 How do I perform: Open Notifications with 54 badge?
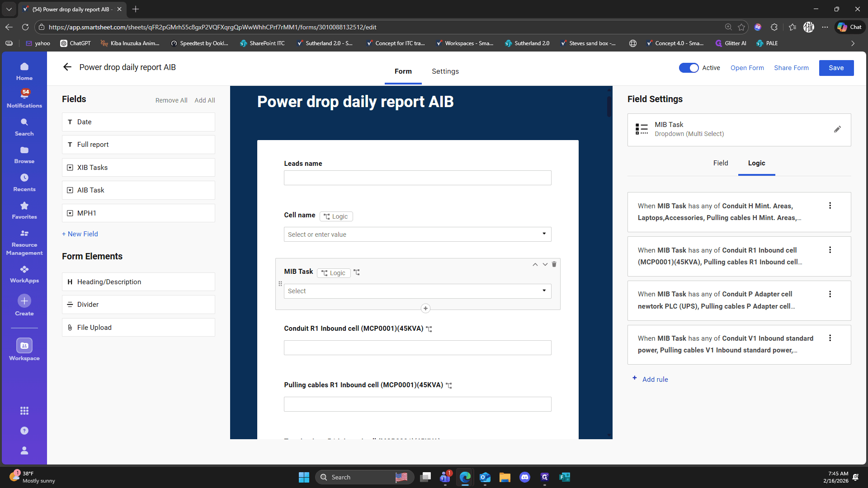click(24, 99)
